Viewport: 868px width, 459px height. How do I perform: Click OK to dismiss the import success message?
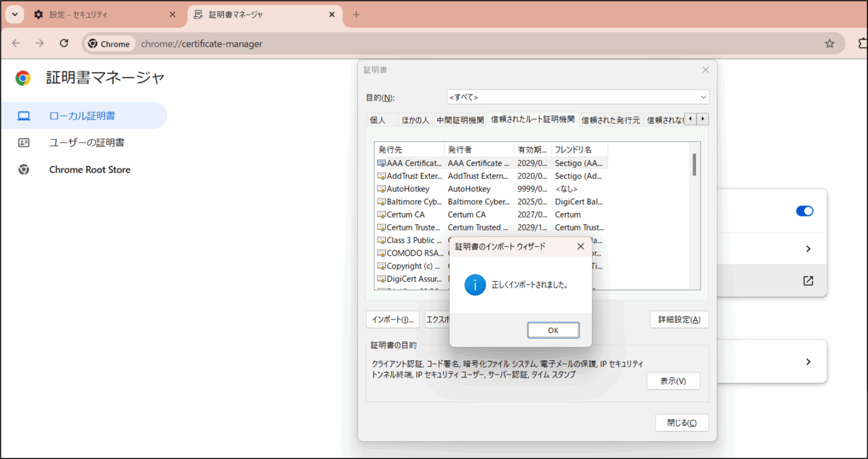tap(553, 330)
